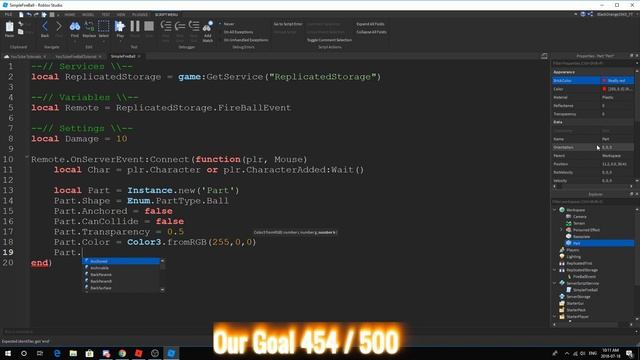The image size is (640, 360).
Task: Switch to the SCRIPT MENU ribbon tab
Action: 166,15
